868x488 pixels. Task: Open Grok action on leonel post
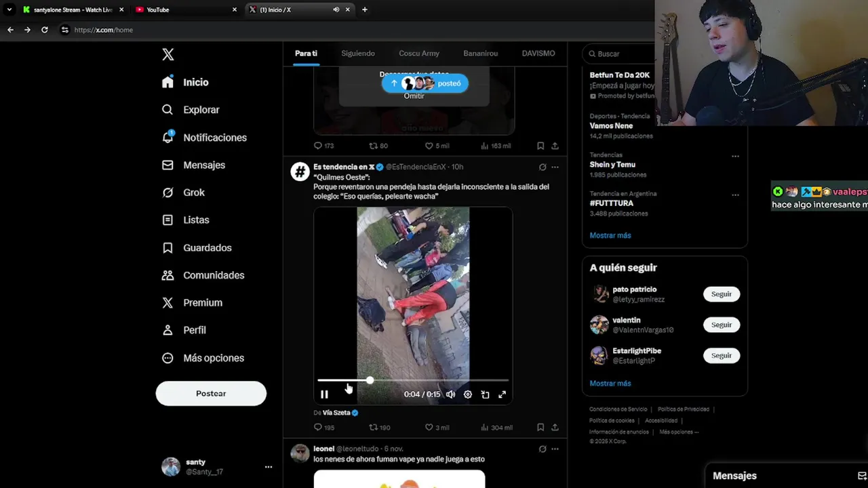[x=542, y=449]
